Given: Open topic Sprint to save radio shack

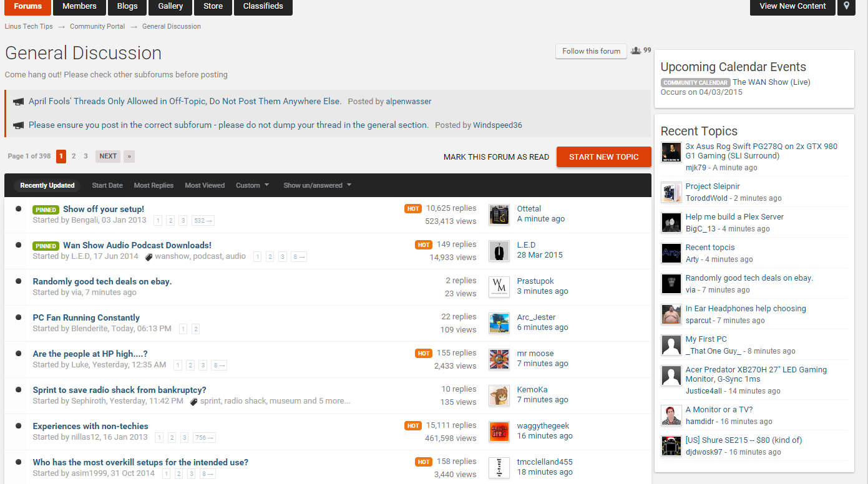Looking at the screenshot, I should pyautogui.click(x=119, y=390).
